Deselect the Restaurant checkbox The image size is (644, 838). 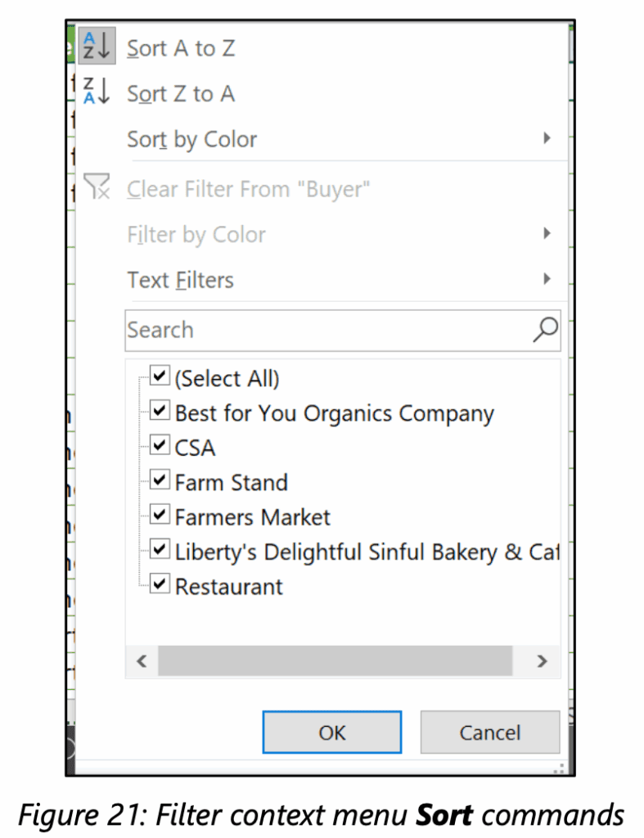click(160, 585)
